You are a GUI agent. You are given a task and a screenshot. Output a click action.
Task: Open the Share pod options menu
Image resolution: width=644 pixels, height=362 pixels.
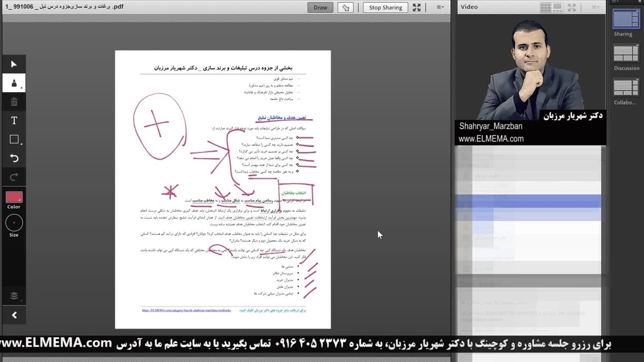(x=440, y=8)
